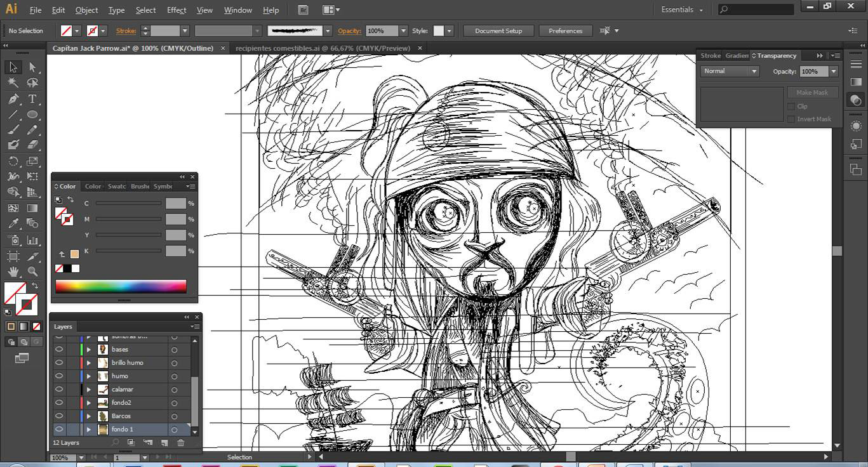Screen dimensions: 868x467
Task: Hide the brillo humo layer
Action: 59,363
